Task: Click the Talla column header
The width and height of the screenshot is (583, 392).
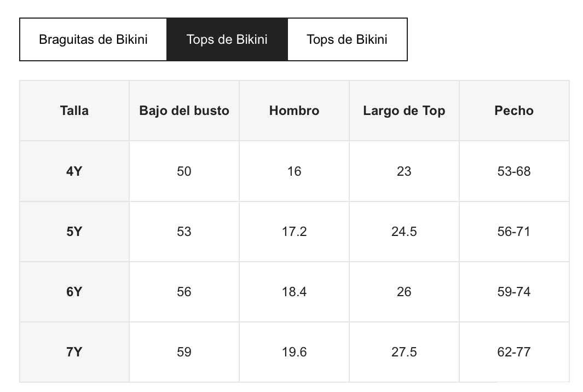Action: click(x=74, y=111)
